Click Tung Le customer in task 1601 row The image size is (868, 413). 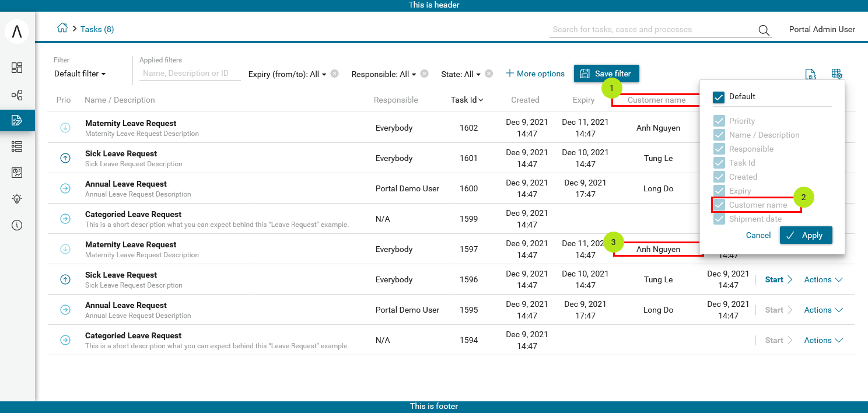[x=658, y=158]
